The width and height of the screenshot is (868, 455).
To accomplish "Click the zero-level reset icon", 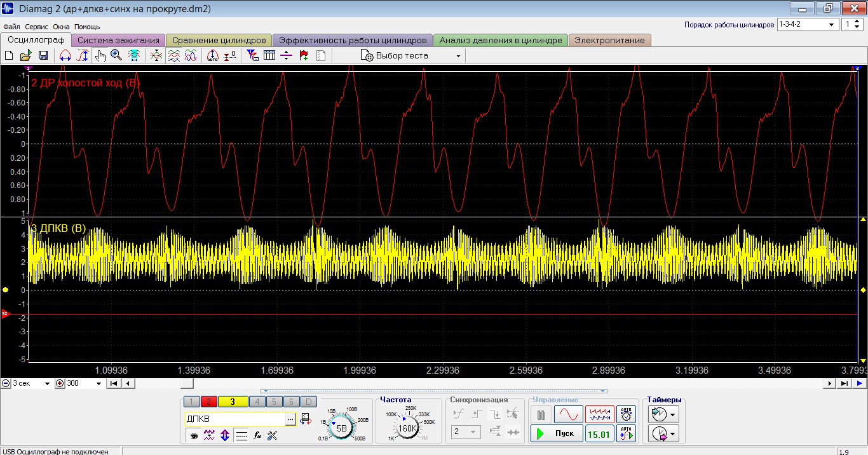I will 230,56.
